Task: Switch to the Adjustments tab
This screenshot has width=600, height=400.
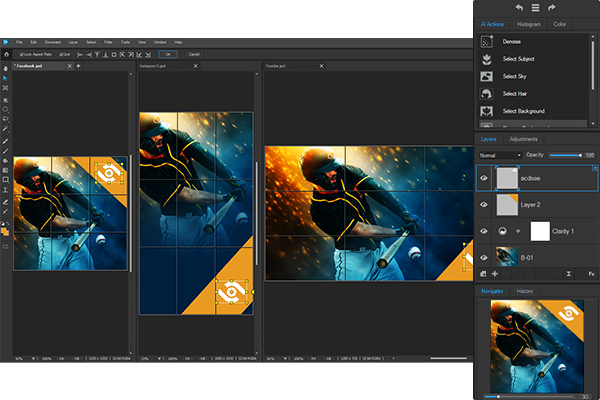Action: pos(523,139)
